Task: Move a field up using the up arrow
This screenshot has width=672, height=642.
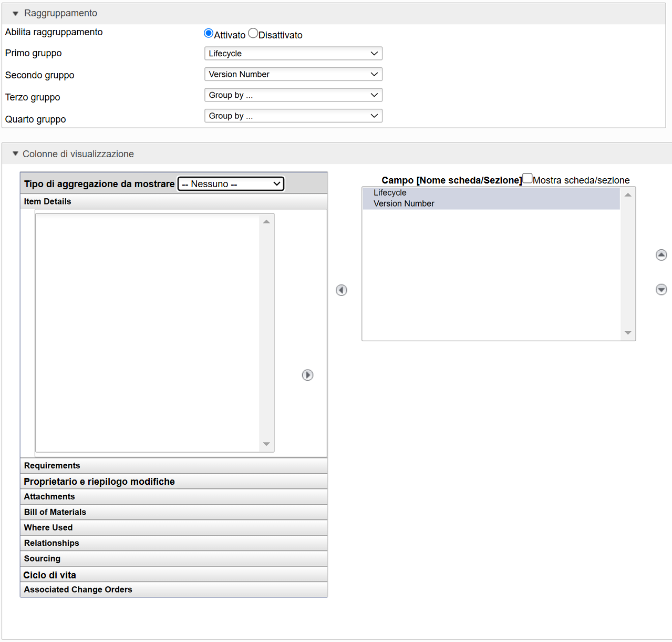Action: [x=661, y=254]
